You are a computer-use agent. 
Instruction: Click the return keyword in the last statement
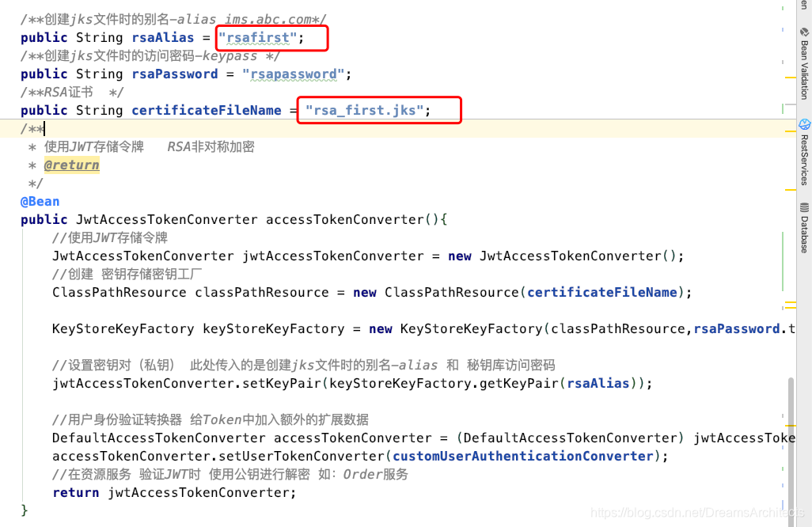pyautogui.click(x=76, y=492)
